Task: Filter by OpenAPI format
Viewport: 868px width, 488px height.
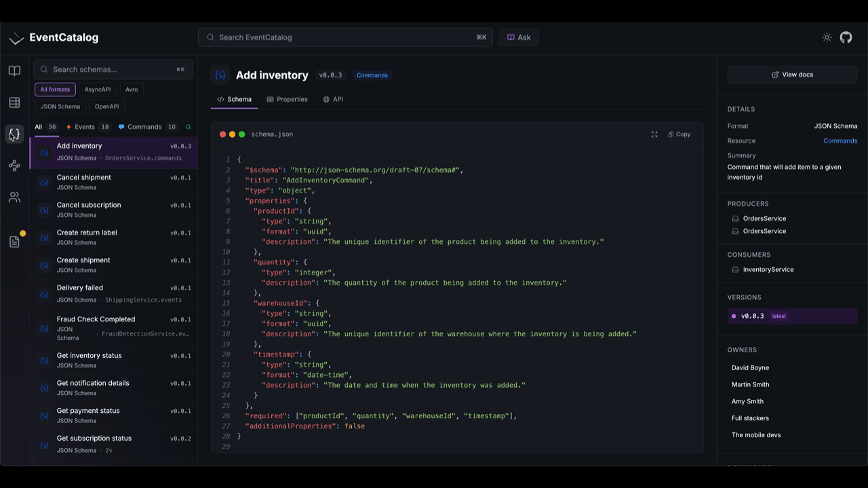Action: pyautogui.click(x=107, y=106)
